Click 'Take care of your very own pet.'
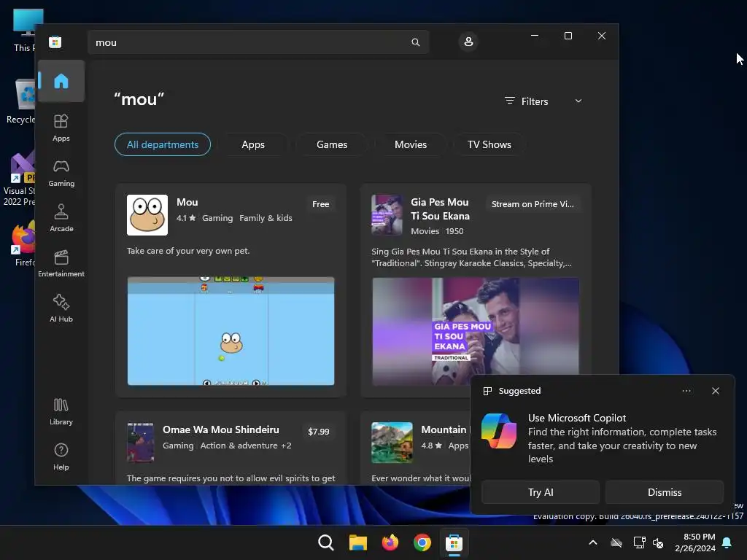This screenshot has width=747, height=560. click(188, 251)
